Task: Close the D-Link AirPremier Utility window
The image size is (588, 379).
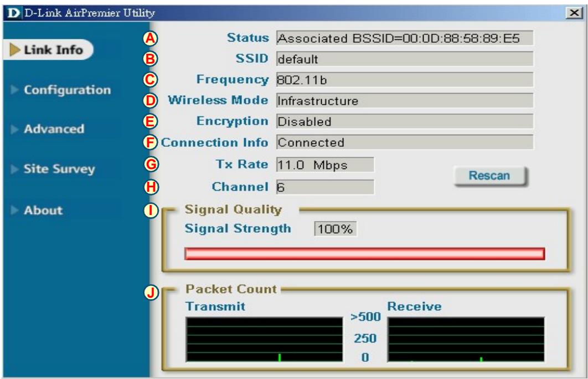Action: 574,13
